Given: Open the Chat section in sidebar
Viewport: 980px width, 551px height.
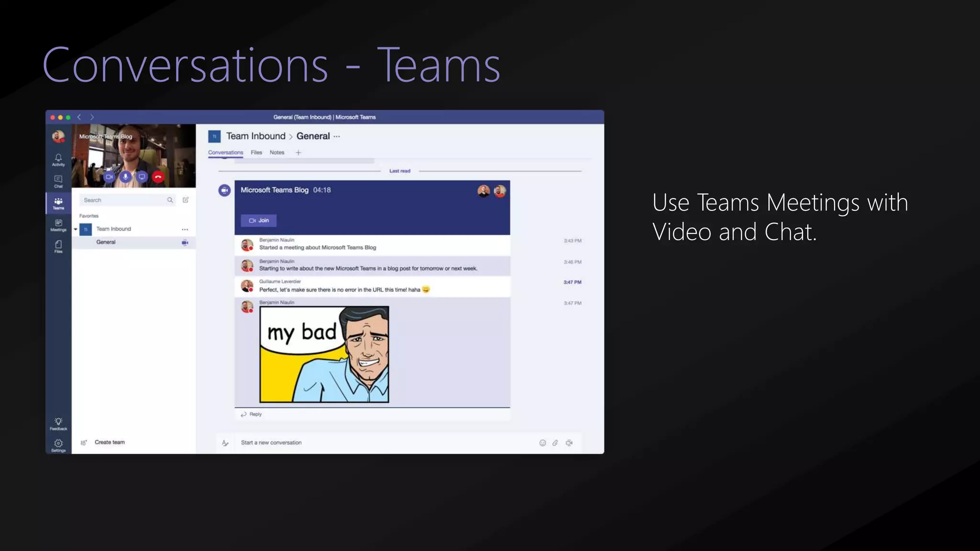Looking at the screenshot, I should tap(58, 181).
